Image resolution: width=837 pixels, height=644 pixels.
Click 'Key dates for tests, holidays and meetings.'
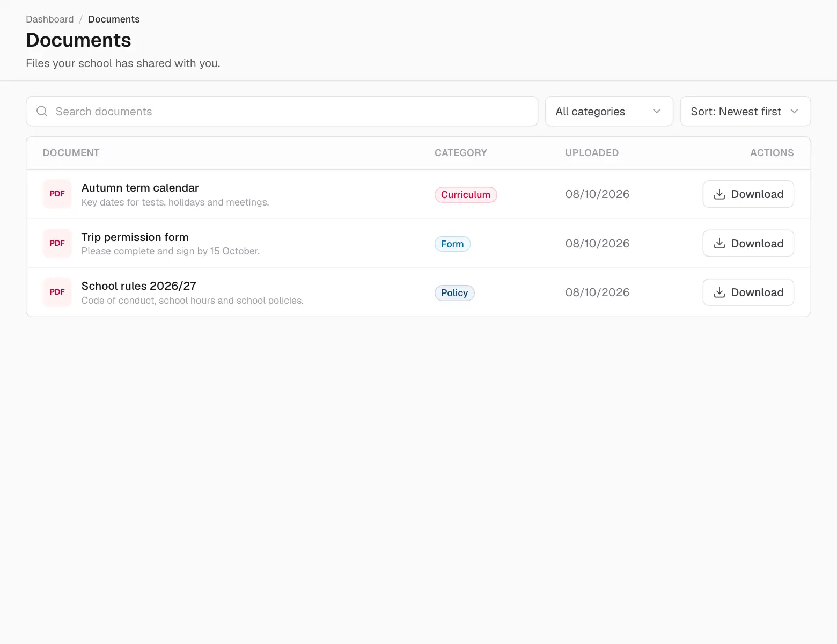(175, 202)
